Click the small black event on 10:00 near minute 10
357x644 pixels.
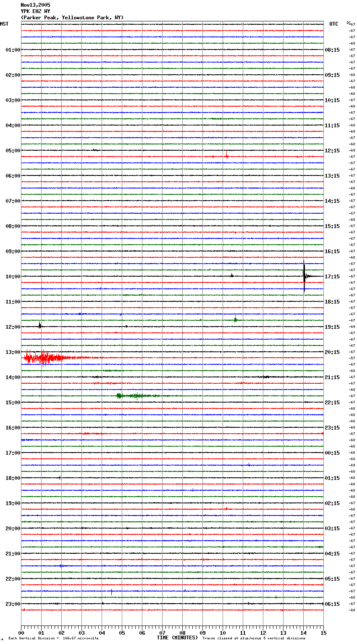[231, 275]
